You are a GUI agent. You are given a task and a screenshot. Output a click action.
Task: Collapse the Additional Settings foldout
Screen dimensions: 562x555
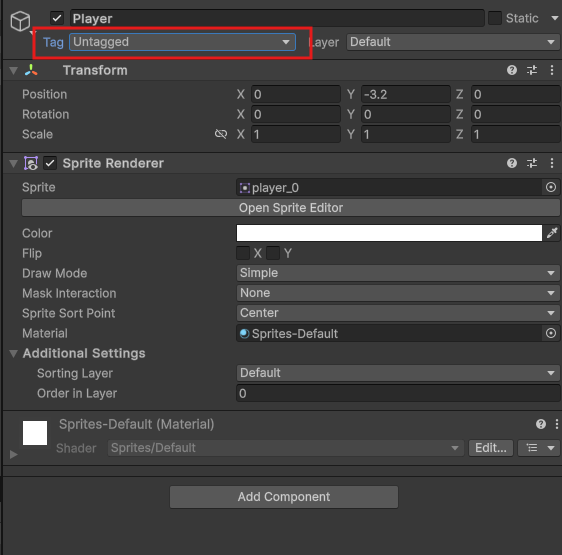(x=14, y=354)
